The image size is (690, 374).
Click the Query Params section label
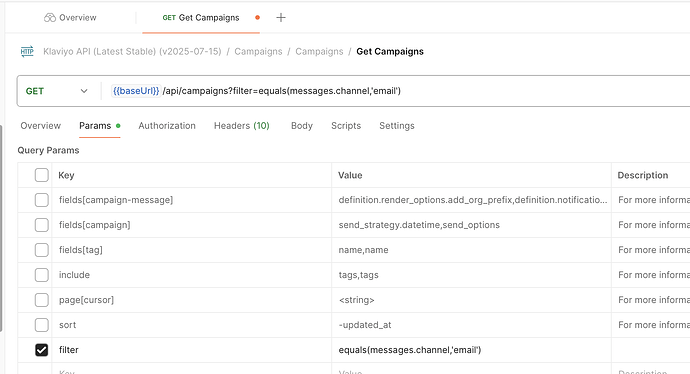tap(48, 150)
